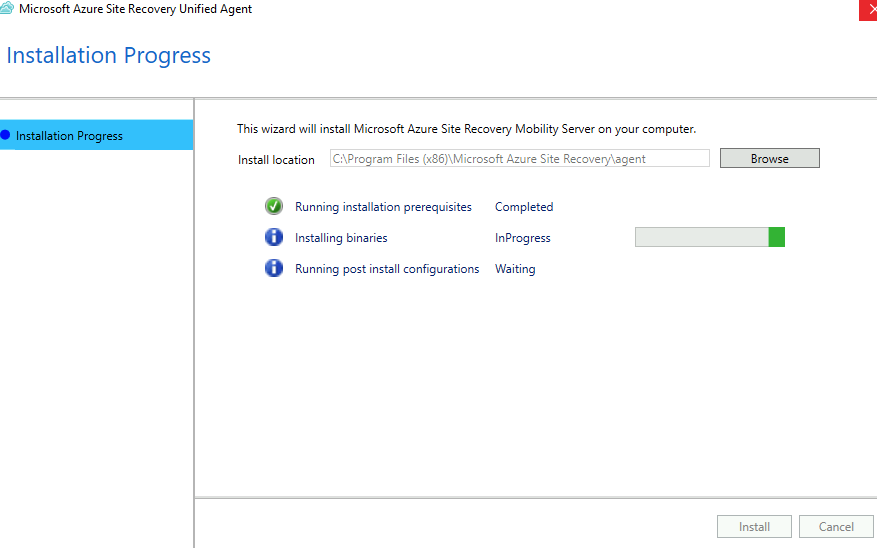Click the 'Installing binaries' label
Screen dimensions: 877x548
[x=341, y=238]
